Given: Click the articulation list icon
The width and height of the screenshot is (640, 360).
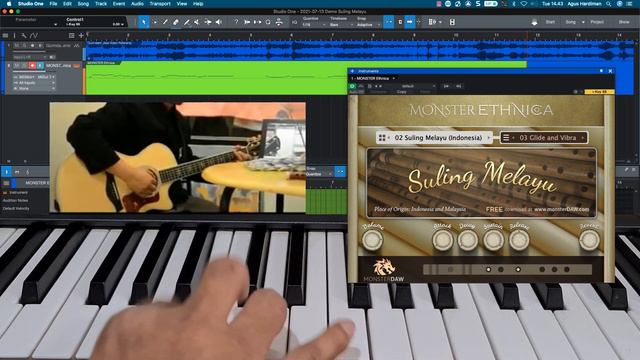Looking at the screenshot, I should [x=506, y=138].
